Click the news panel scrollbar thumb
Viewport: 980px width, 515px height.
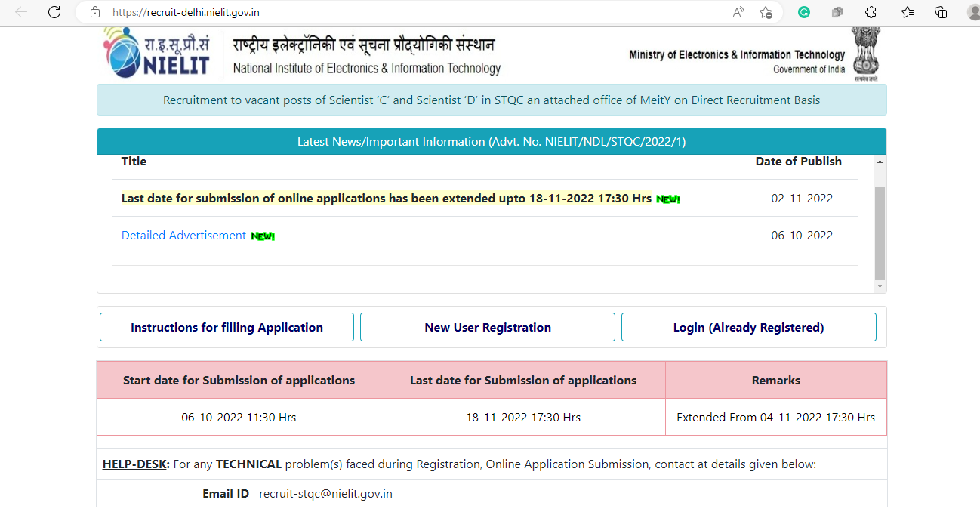pos(880,233)
